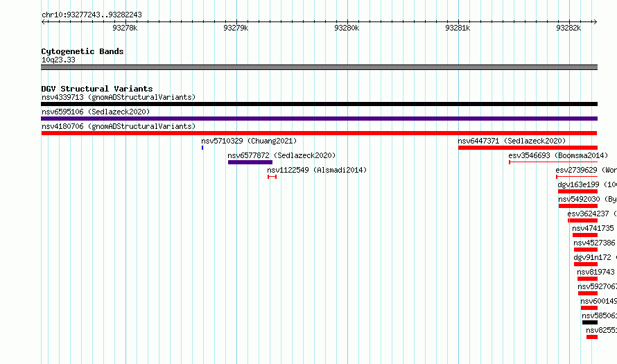
Task: Open the nsv6447371 (Sedlazeck2020) label
Action: 512,141
